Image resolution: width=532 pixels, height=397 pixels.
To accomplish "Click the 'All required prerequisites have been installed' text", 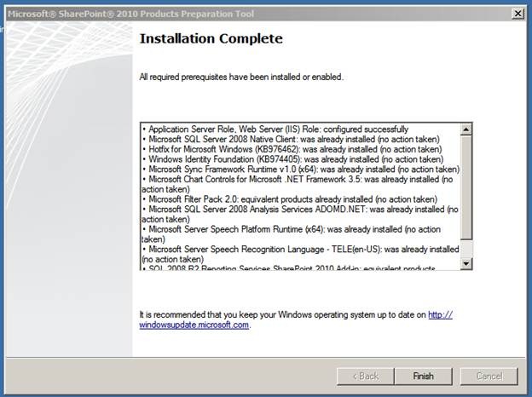I will point(241,77).
